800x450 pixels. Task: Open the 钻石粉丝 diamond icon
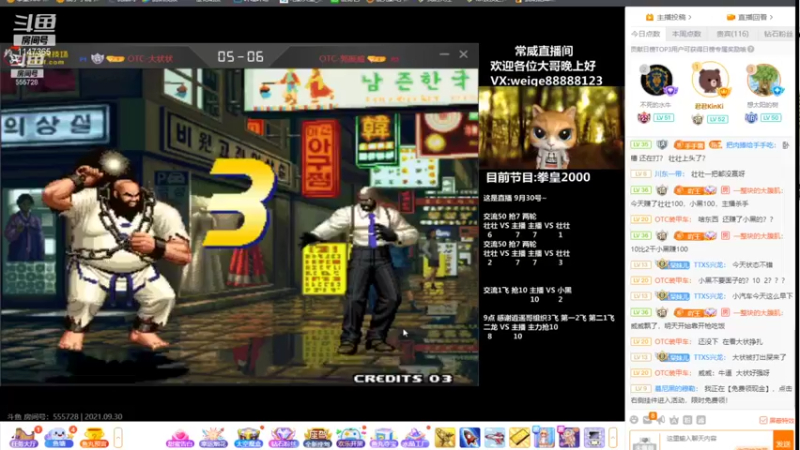283,438
